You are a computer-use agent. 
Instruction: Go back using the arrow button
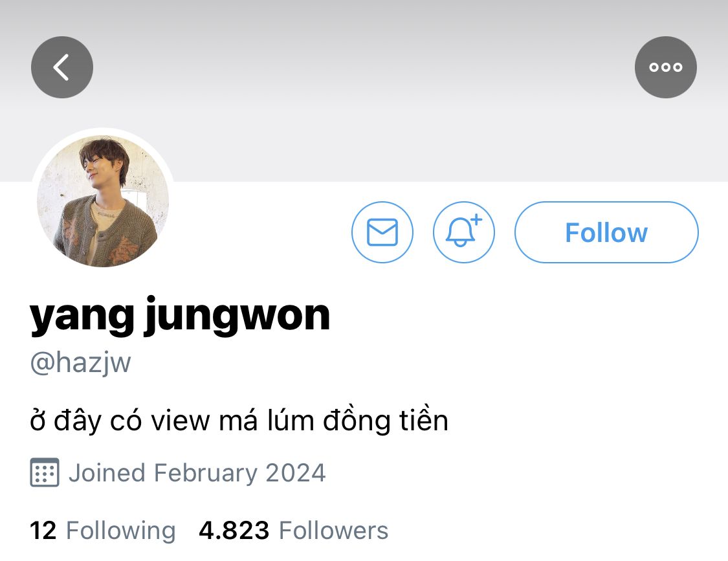[x=61, y=67]
